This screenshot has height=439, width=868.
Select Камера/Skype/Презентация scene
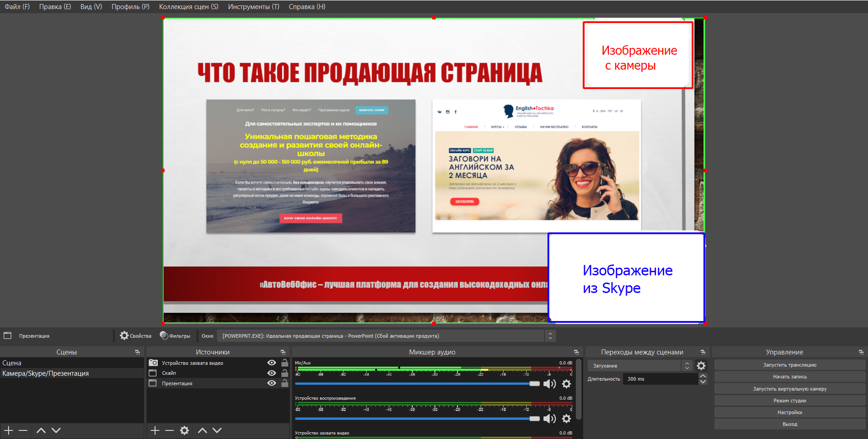tap(72, 373)
